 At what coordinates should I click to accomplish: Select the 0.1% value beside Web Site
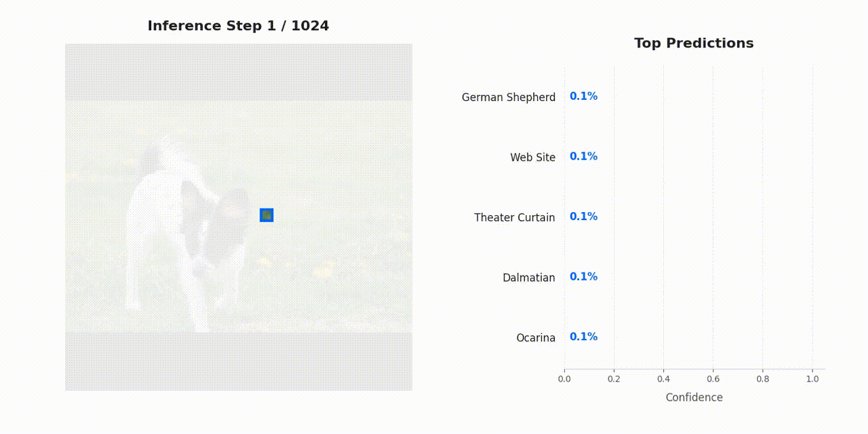(x=583, y=157)
